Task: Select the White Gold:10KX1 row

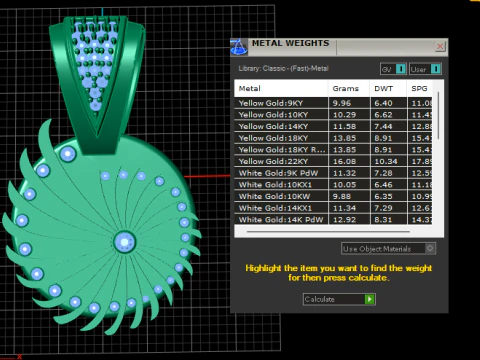Action: (x=333, y=185)
